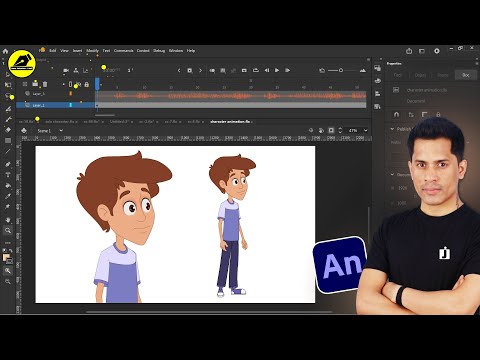
Task: Toggle clip content outside stage
Action: pos(331,130)
